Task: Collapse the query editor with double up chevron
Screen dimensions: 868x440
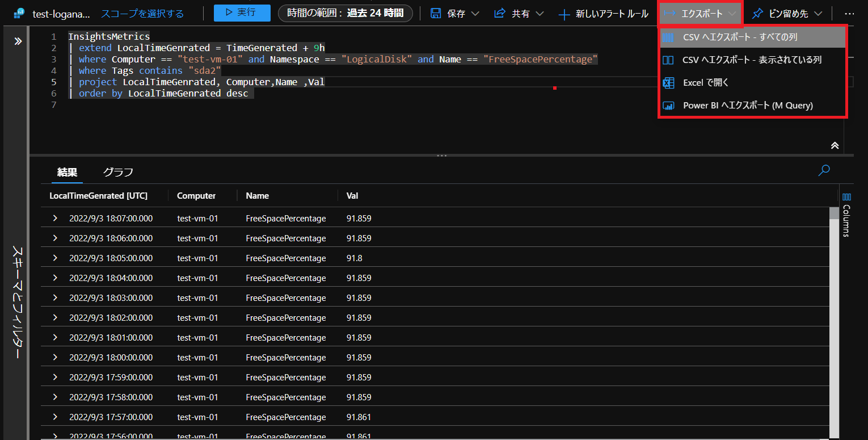Action: point(835,145)
